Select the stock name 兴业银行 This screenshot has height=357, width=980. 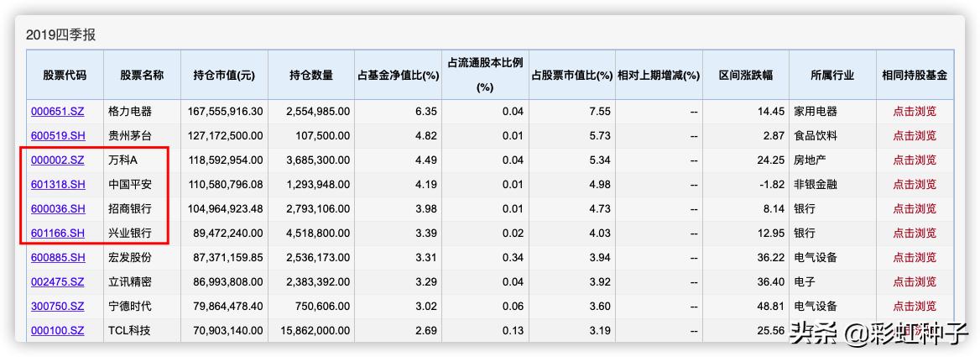(x=129, y=234)
